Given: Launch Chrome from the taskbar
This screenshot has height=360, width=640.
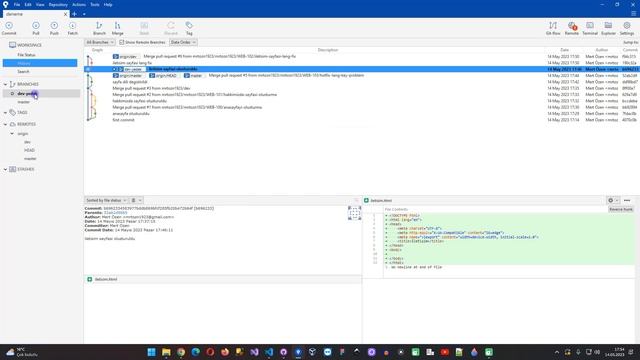Looking at the screenshot, I should [181, 352].
